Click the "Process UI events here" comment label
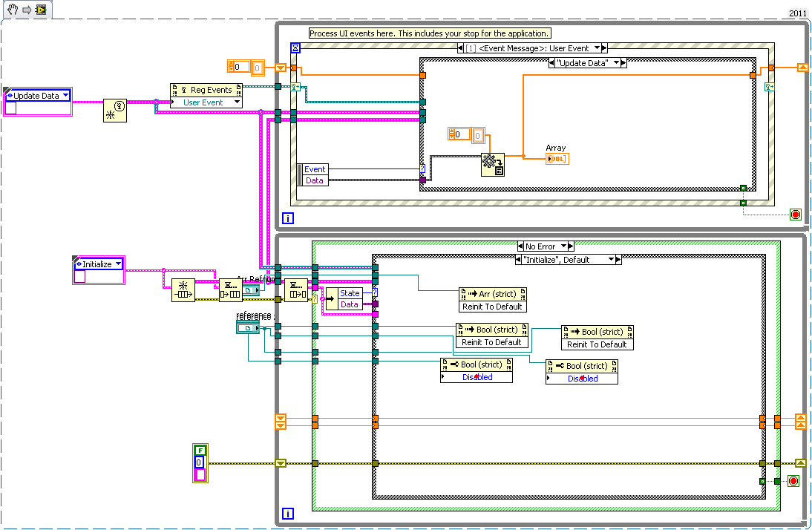This screenshot has width=812, height=530. point(430,33)
